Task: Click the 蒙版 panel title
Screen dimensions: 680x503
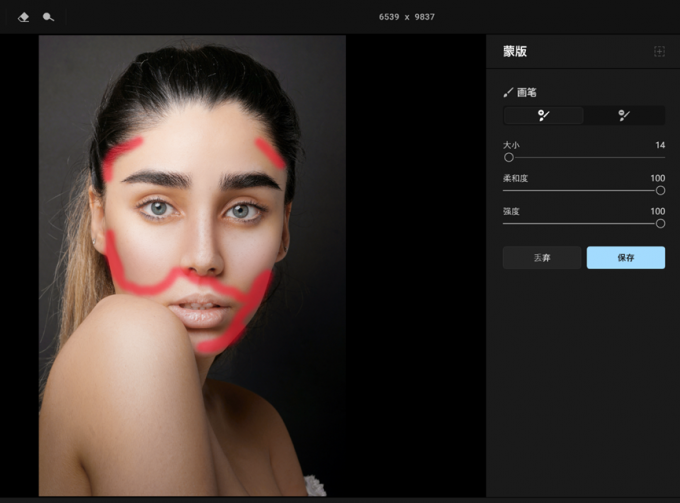Action: 515,52
